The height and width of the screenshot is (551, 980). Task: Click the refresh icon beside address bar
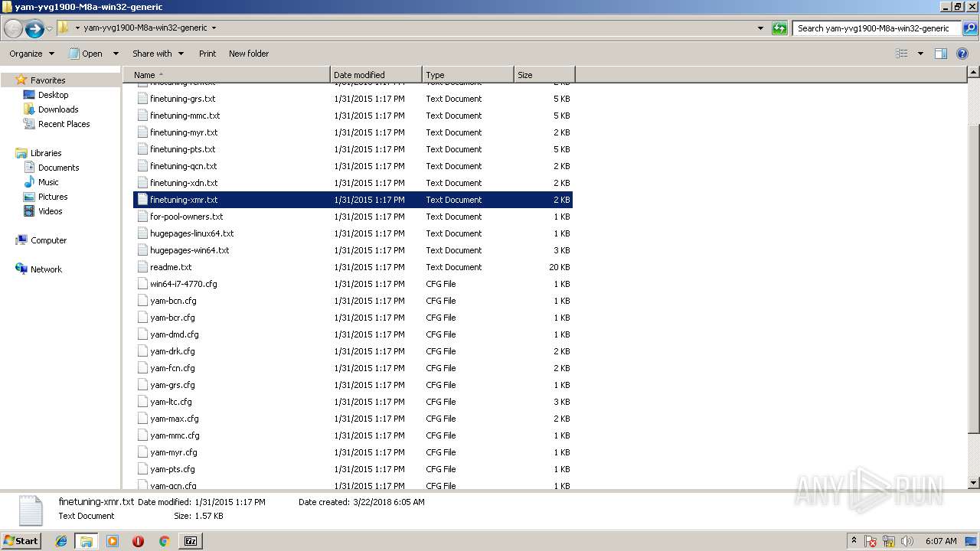coord(779,28)
